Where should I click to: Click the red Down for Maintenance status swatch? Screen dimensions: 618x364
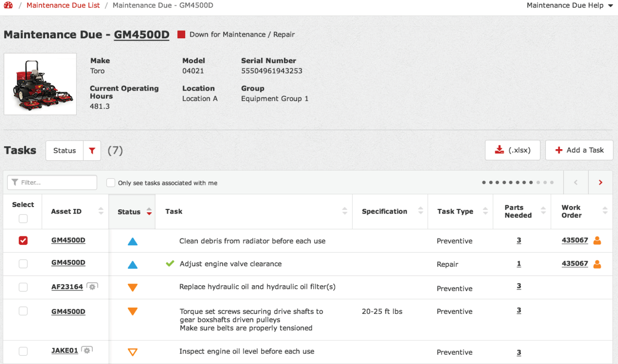coord(181,35)
